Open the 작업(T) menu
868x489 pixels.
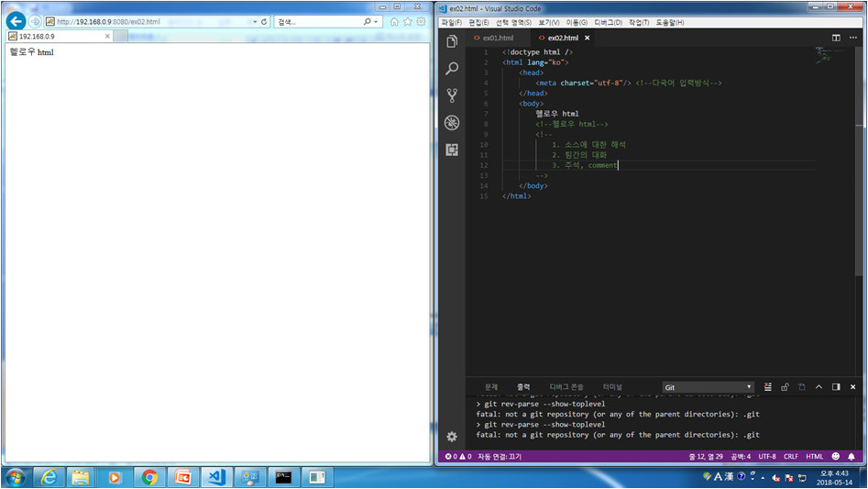click(x=638, y=23)
